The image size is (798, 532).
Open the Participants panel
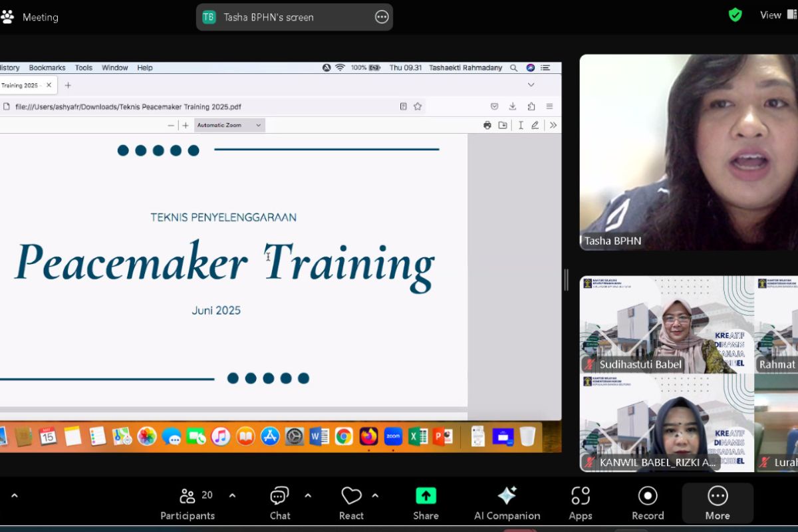pyautogui.click(x=188, y=503)
